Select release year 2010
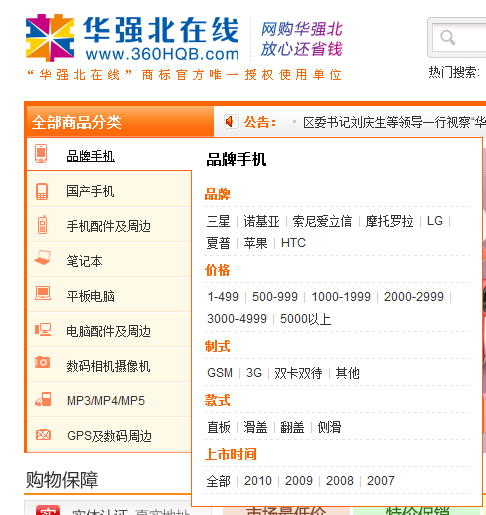This screenshot has height=515, width=486. (x=258, y=481)
